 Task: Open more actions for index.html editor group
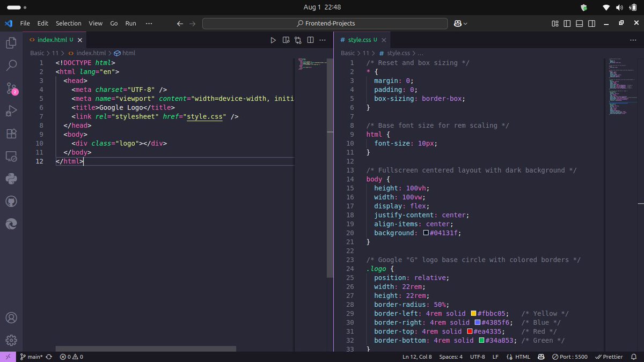tap(323, 40)
